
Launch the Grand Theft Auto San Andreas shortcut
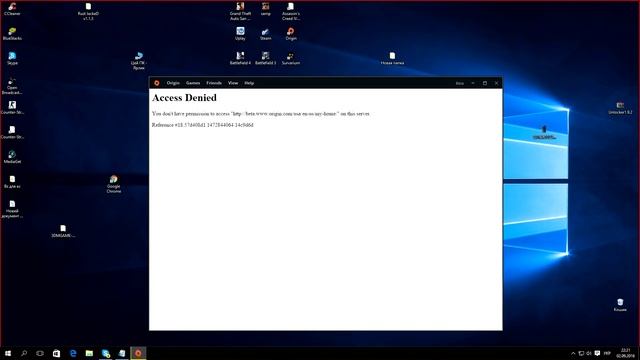coord(240,11)
